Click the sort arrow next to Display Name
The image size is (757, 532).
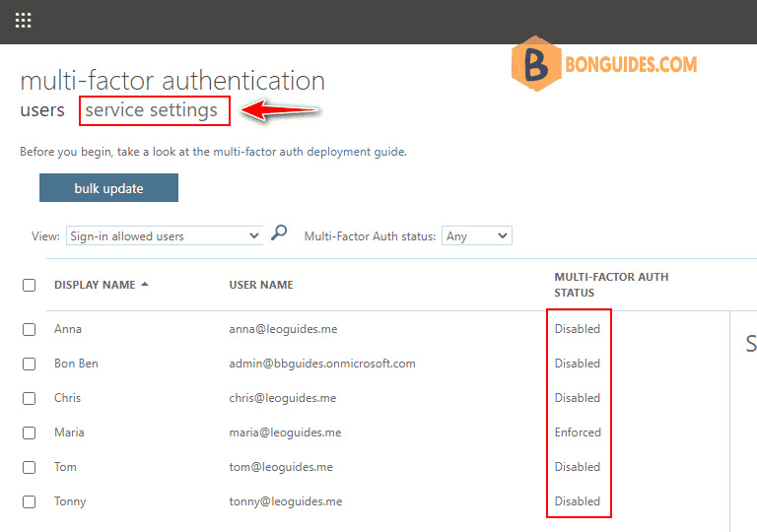click(145, 285)
